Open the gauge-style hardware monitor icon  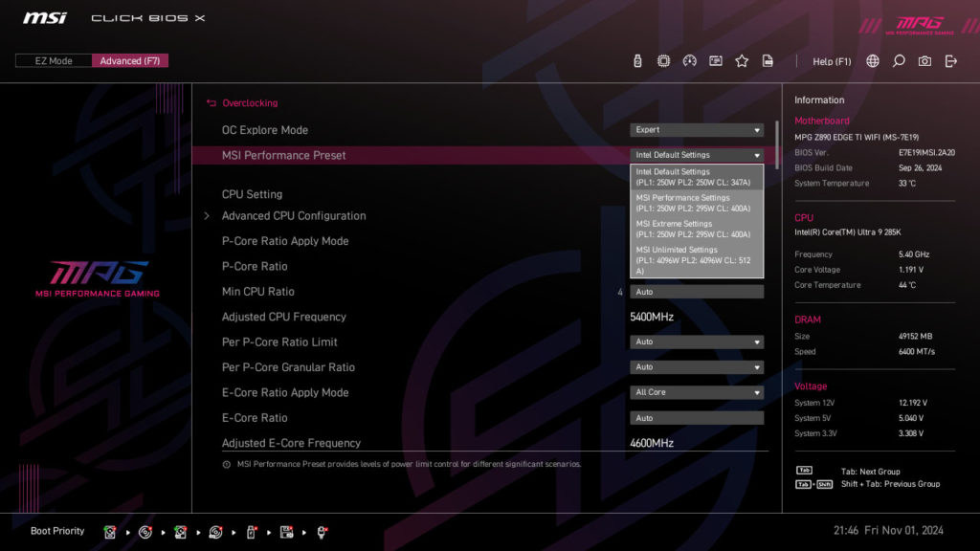(689, 59)
